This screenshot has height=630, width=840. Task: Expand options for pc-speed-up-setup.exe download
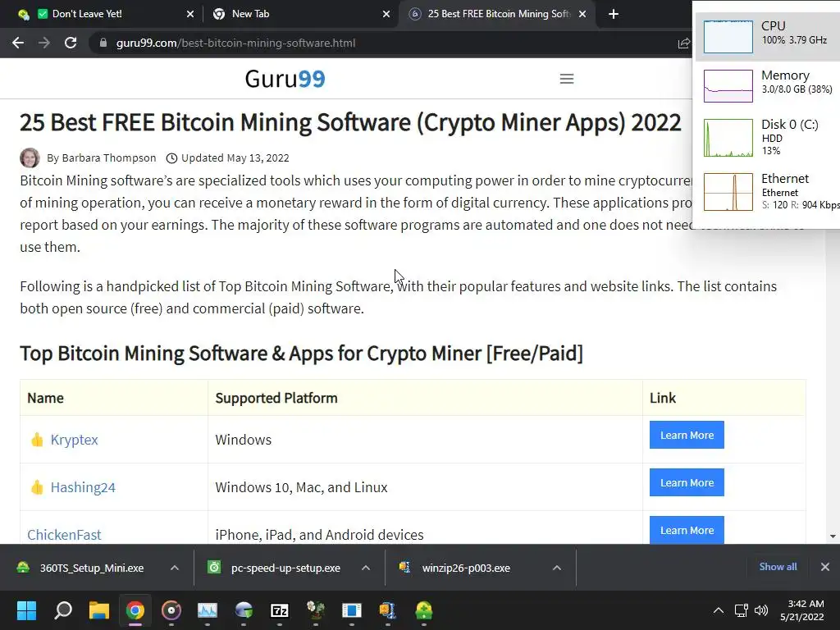366,568
